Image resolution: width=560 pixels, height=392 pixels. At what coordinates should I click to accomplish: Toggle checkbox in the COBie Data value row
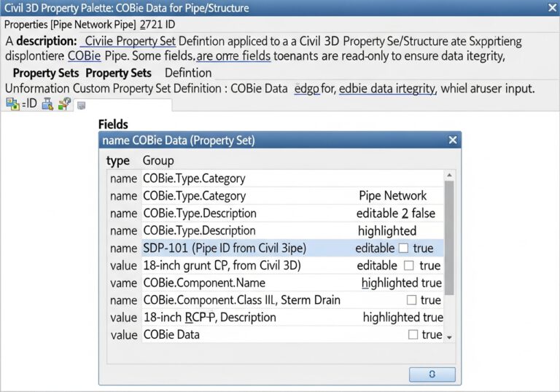coord(413,334)
